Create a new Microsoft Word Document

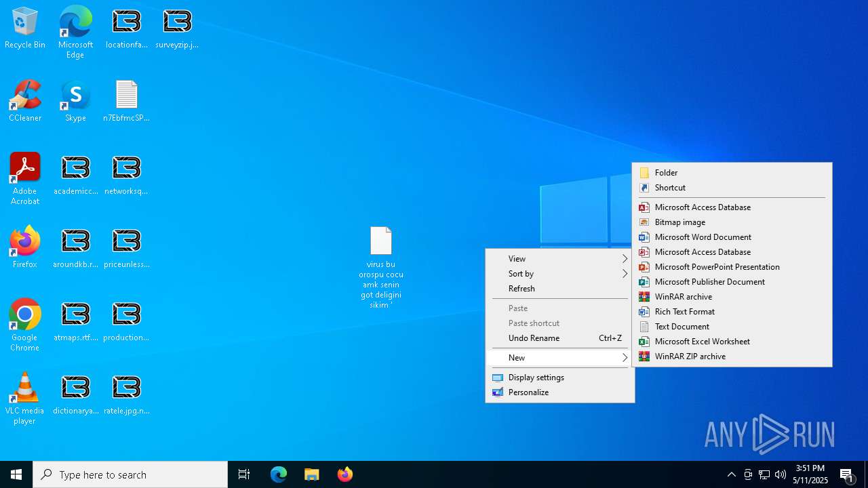coord(732,237)
